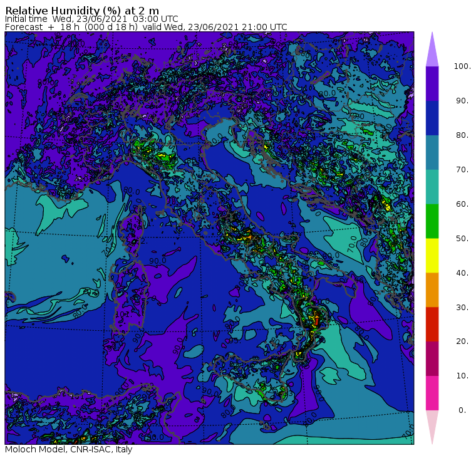Click the "0." legend scale label

tap(462, 410)
